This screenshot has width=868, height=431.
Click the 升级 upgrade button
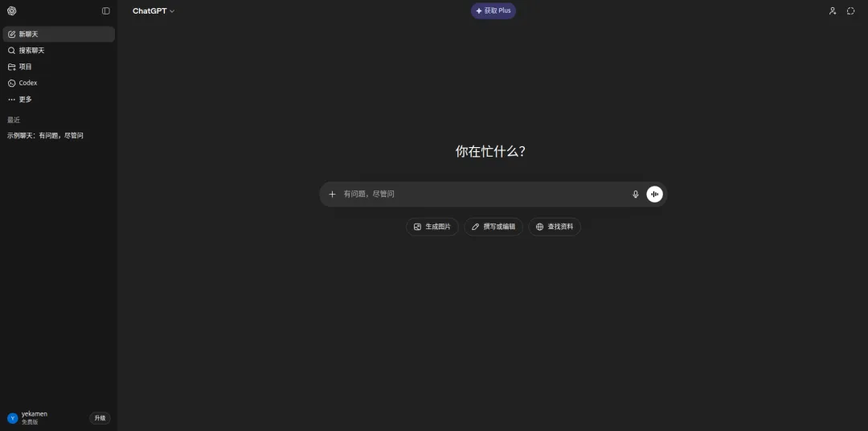[x=100, y=418]
